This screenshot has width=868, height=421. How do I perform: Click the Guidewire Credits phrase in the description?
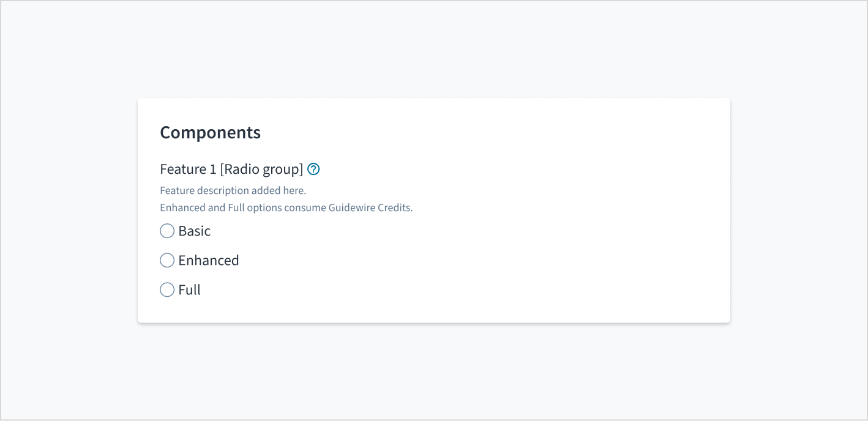click(x=371, y=207)
